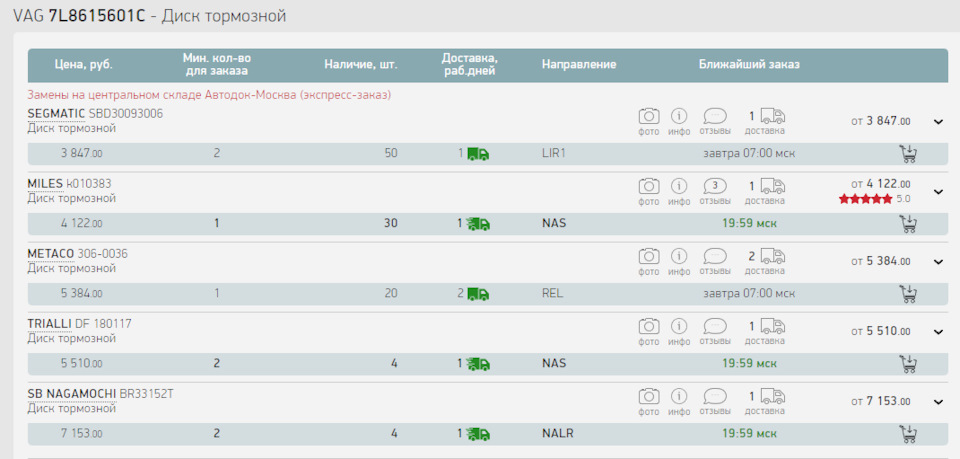The image size is (960, 459).
Task: Click green truck in REL row
Action: coord(478,294)
